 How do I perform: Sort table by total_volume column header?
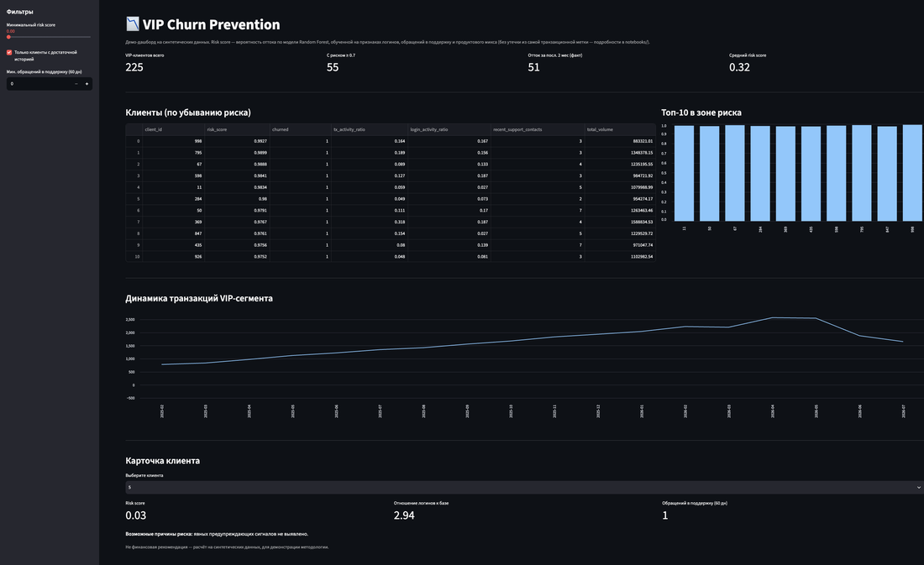[x=620, y=129]
